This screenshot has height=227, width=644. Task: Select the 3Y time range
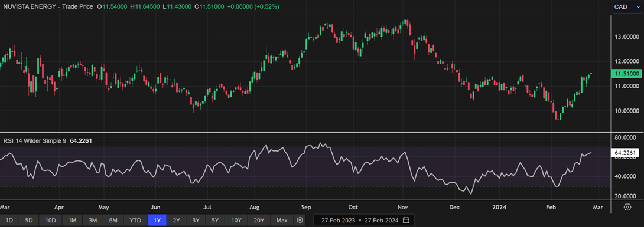196,221
